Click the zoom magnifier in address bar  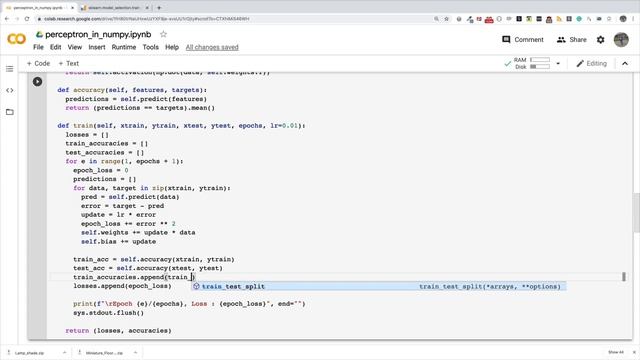436,19
